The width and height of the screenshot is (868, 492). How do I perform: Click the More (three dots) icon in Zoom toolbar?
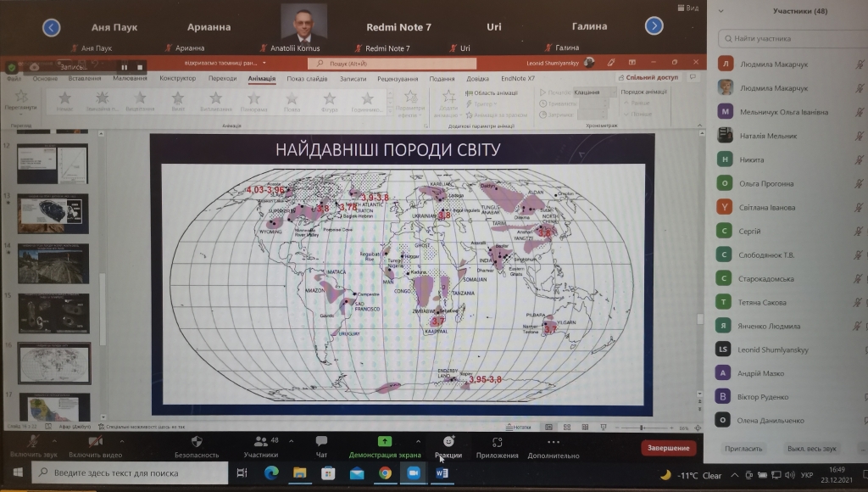pyautogui.click(x=553, y=442)
